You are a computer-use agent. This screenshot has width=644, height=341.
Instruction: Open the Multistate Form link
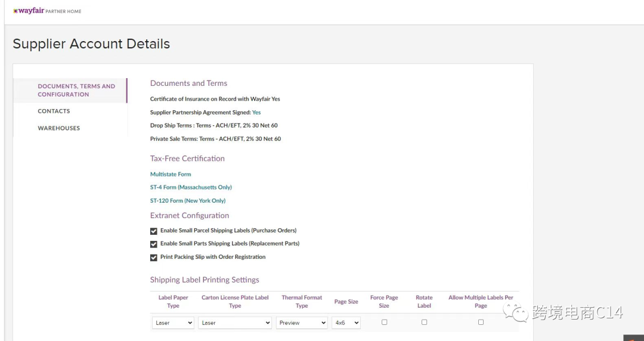pos(171,174)
